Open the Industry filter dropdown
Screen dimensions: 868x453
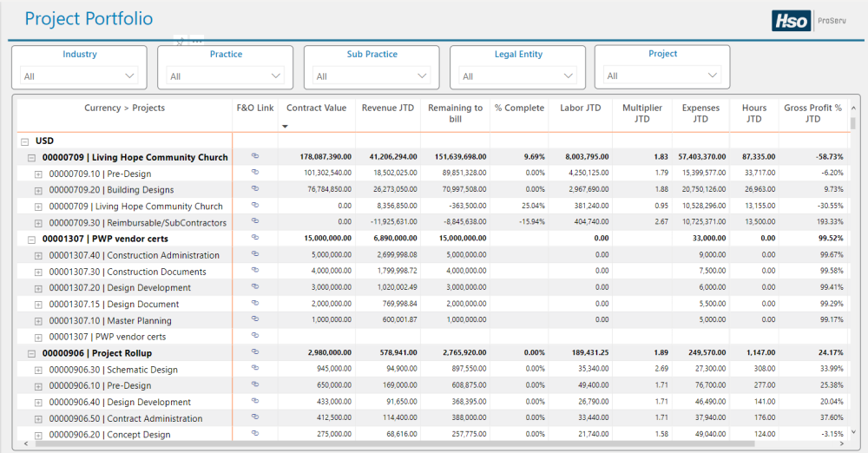(79, 76)
